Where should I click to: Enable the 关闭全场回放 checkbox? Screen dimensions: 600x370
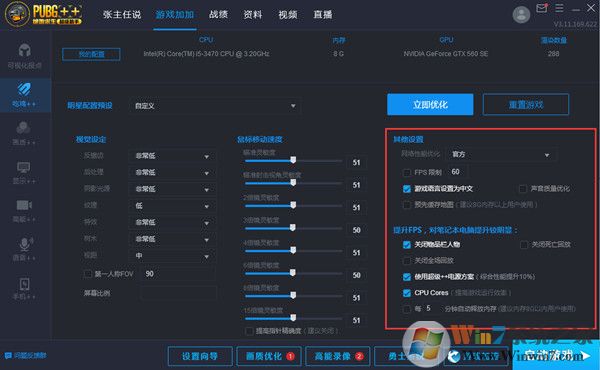[x=407, y=261]
